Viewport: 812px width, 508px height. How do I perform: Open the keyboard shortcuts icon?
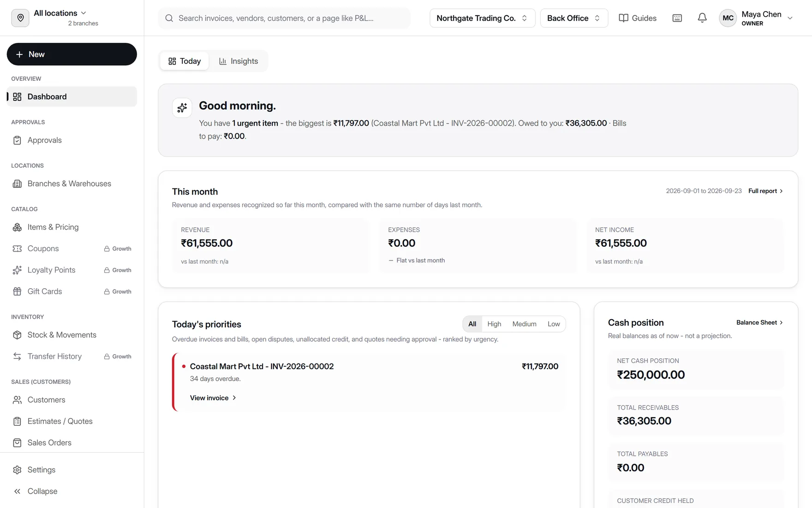pos(677,18)
